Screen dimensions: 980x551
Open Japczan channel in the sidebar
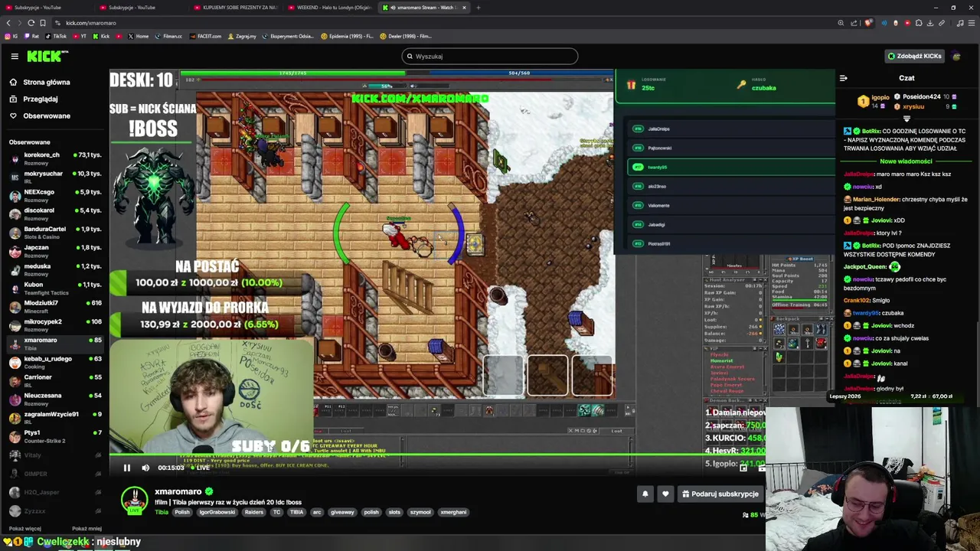(x=55, y=251)
